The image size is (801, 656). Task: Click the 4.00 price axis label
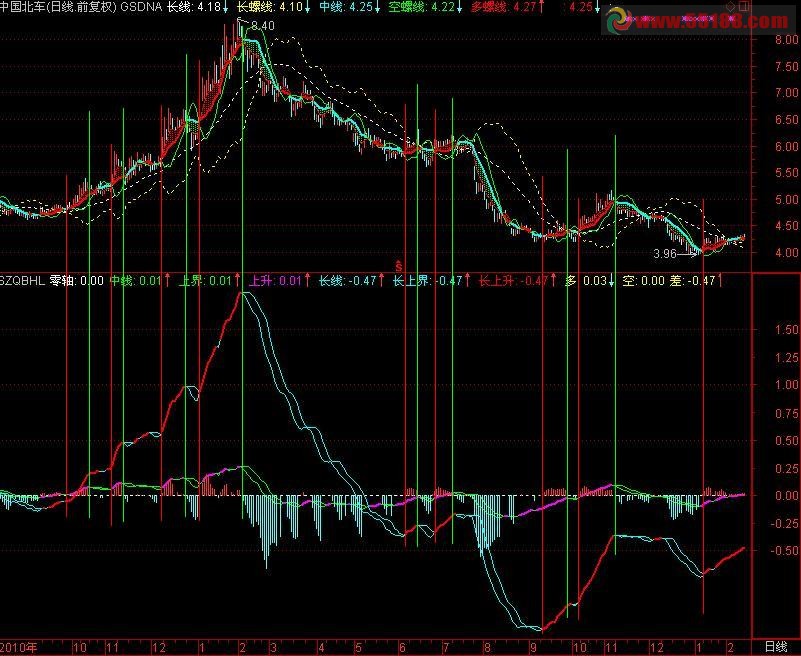786,252
